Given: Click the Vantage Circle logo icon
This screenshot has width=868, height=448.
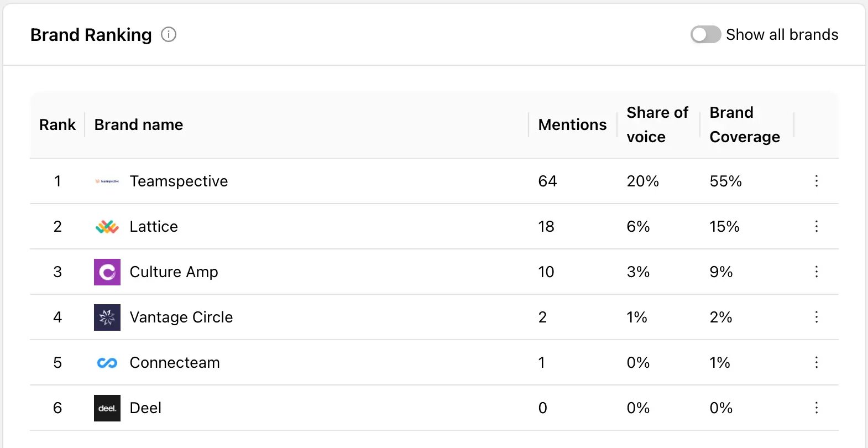Looking at the screenshot, I should (x=107, y=317).
